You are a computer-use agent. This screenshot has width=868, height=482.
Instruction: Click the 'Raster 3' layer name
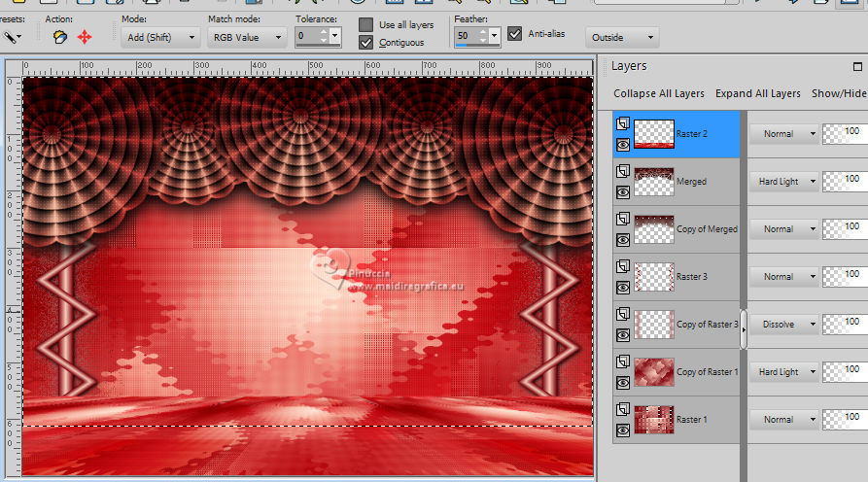692,277
